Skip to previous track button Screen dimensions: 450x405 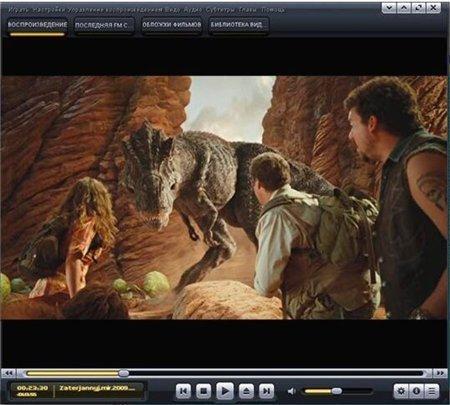pyautogui.click(x=183, y=391)
